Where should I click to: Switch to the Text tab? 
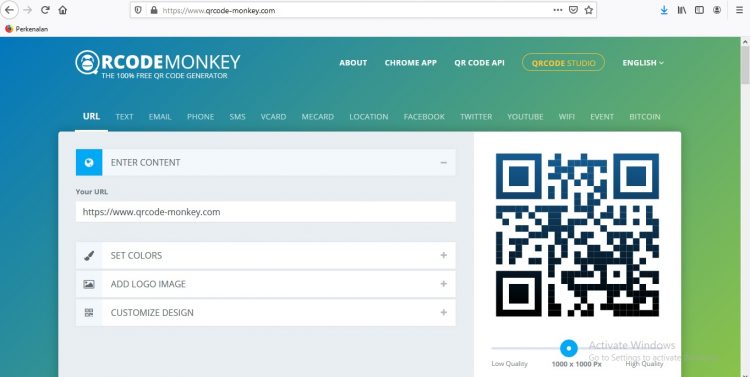tap(124, 117)
